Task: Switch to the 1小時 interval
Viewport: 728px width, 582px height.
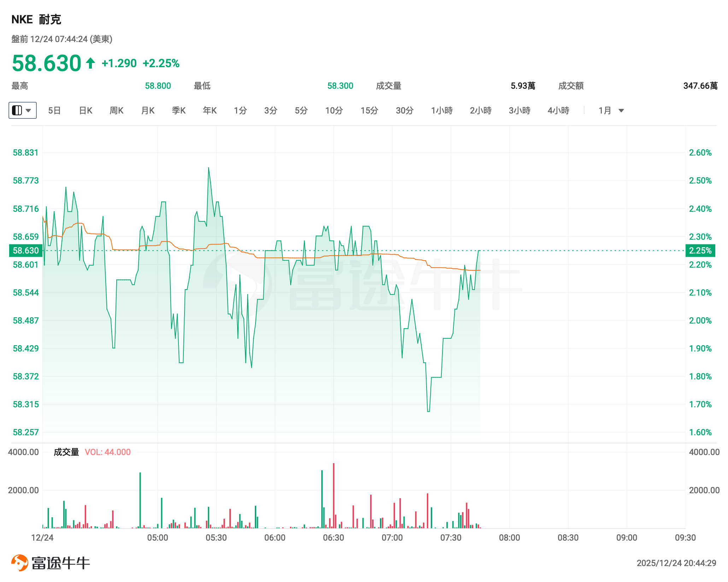Action: (442, 111)
